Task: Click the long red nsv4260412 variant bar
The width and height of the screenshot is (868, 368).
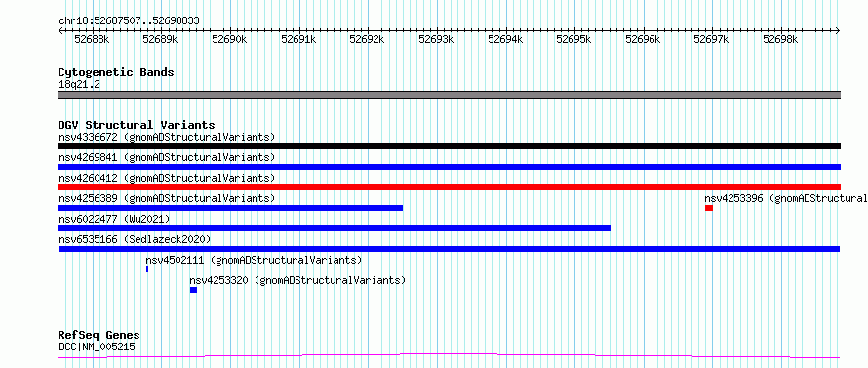Action: coord(449,187)
